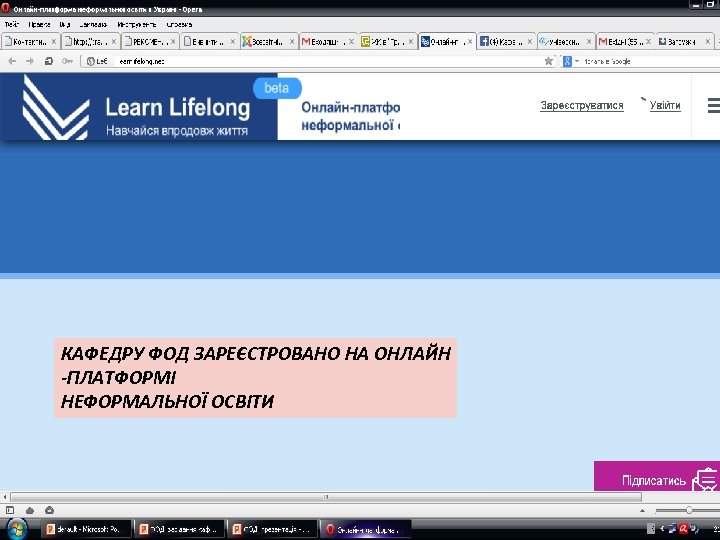
Task: Open the search engine dropdown arrow
Action: click(577, 61)
